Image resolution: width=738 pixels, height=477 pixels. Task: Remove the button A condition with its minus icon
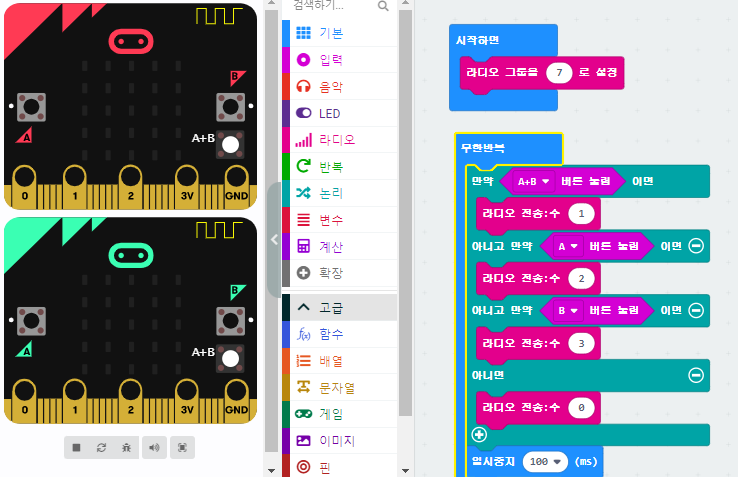[696, 246]
